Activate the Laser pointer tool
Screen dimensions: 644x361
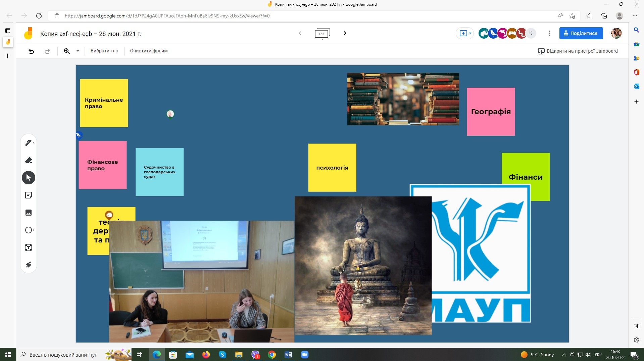coord(29,265)
